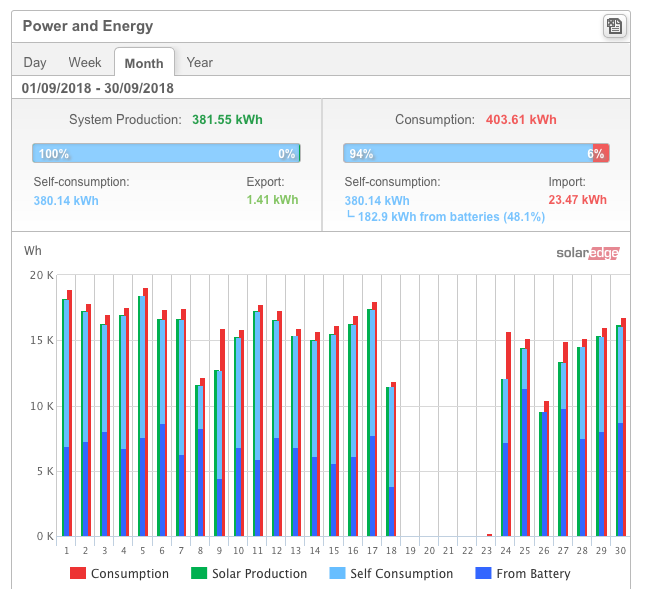648x589 pixels.
Task: Click the green Solar Production swatch
Action: [x=199, y=573]
